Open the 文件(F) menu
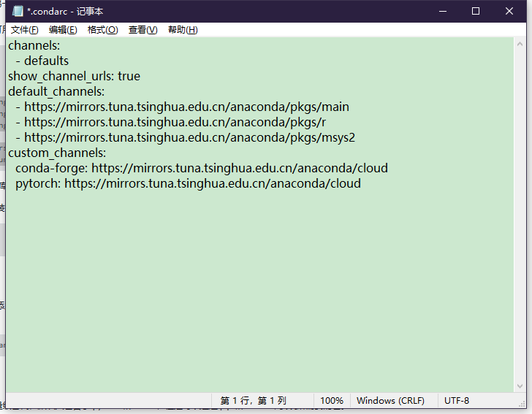The height and width of the screenshot is (414, 532). point(24,30)
